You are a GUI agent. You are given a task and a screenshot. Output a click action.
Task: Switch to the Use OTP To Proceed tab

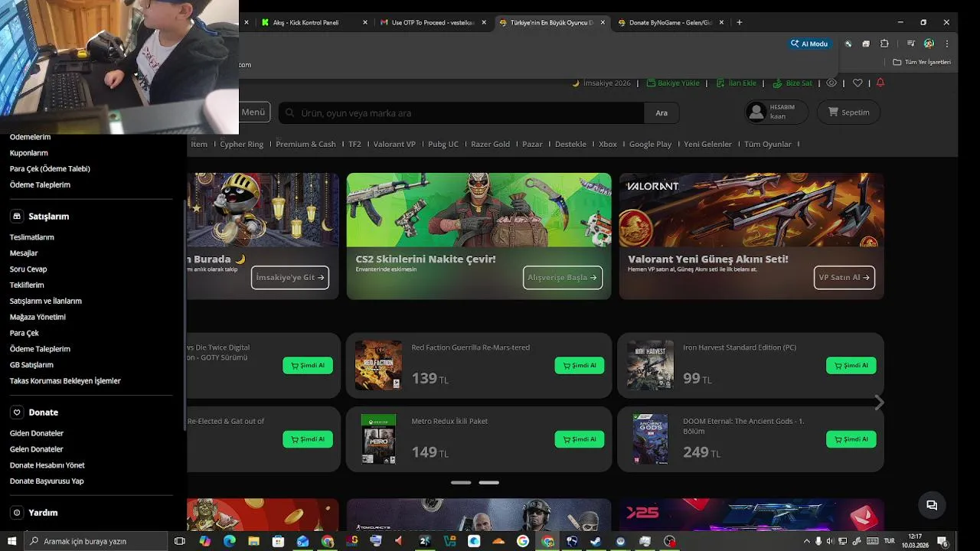pos(433,23)
